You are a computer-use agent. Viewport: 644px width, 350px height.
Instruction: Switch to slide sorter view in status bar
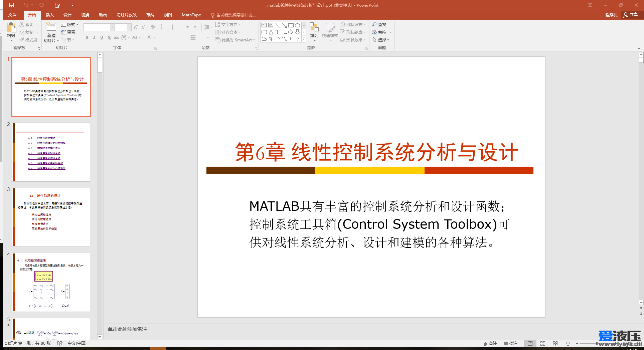tap(543, 343)
